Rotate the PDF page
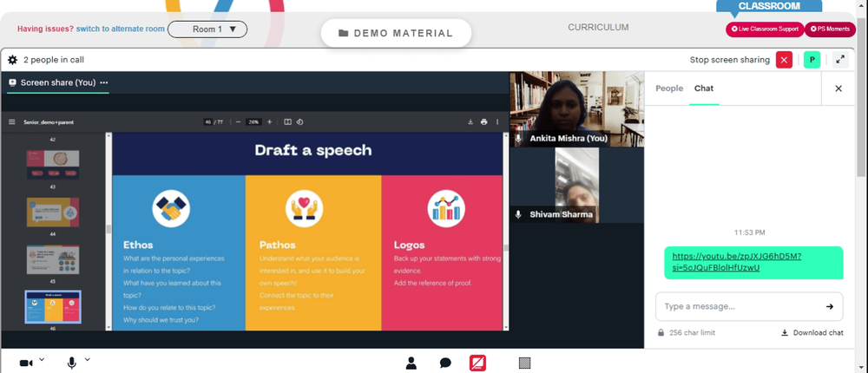This screenshot has width=868, height=373. point(300,122)
